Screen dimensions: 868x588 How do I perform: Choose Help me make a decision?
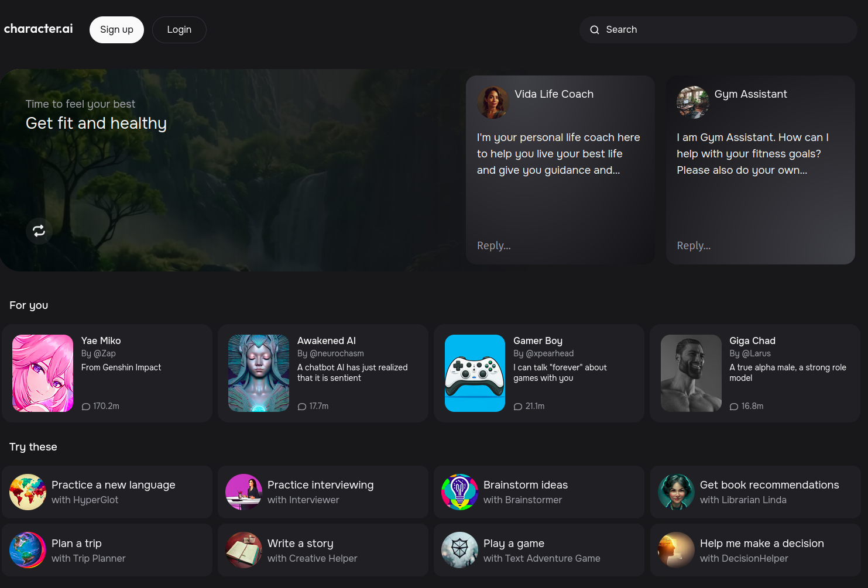(755, 550)
